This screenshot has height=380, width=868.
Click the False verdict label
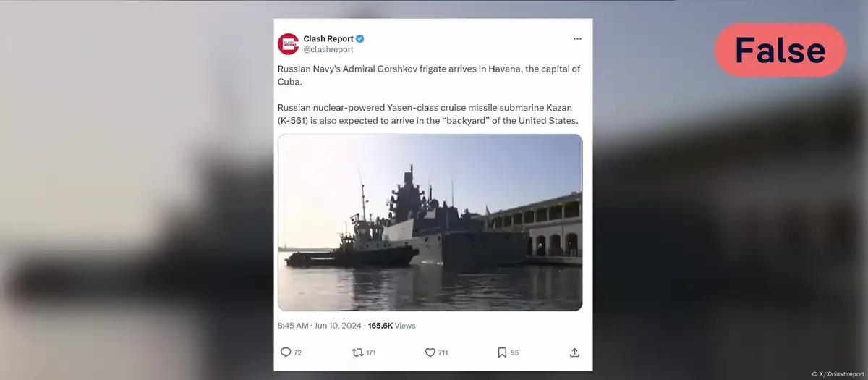coord(780,50)
